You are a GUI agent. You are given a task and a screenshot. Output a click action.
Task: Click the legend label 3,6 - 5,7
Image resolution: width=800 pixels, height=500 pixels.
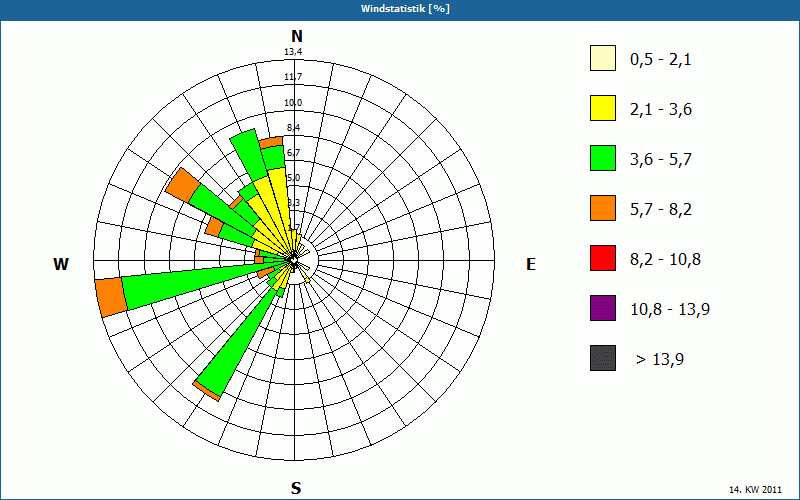(x=661, y=160)
